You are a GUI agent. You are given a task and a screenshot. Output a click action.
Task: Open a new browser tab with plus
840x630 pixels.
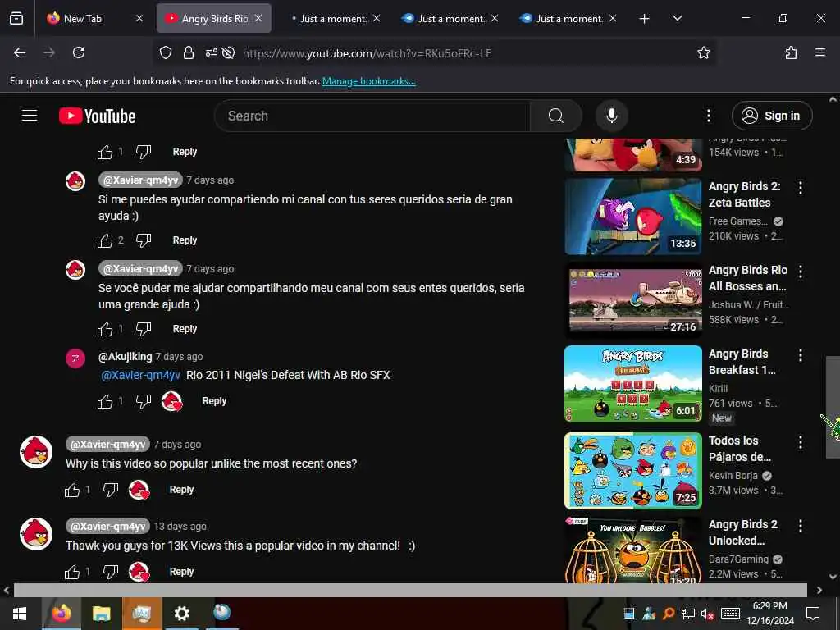point(644,19)
